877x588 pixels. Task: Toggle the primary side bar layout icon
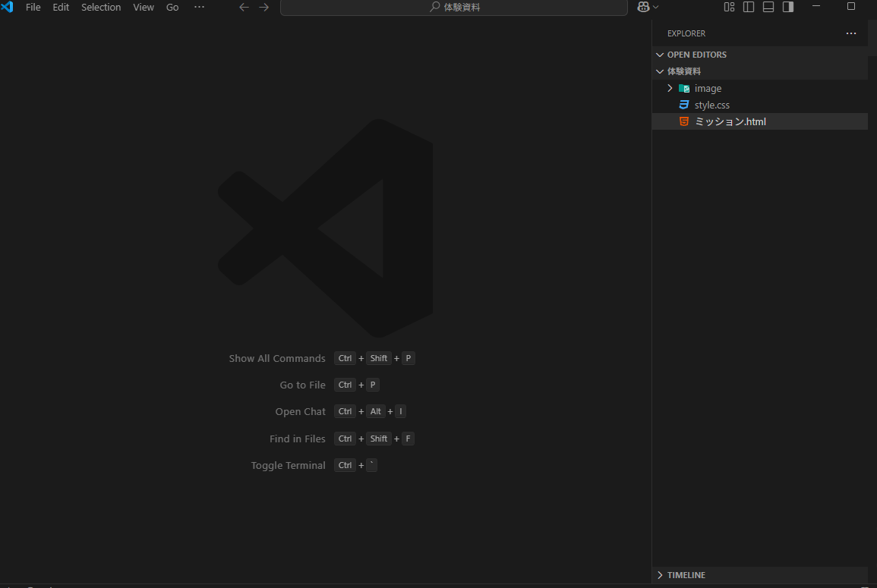click(x=749, y=7)
